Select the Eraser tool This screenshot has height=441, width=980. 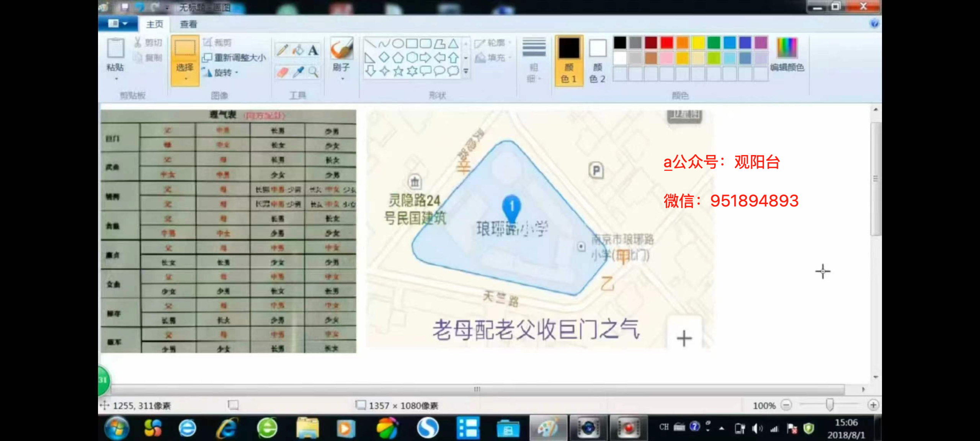point(283,72)
